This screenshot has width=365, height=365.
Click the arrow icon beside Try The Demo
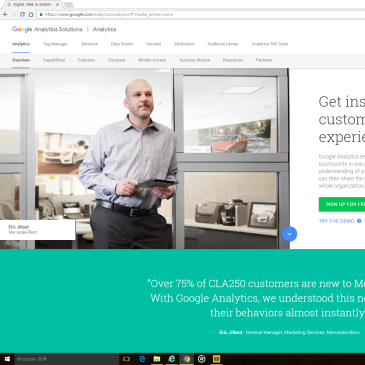[359, 221]
